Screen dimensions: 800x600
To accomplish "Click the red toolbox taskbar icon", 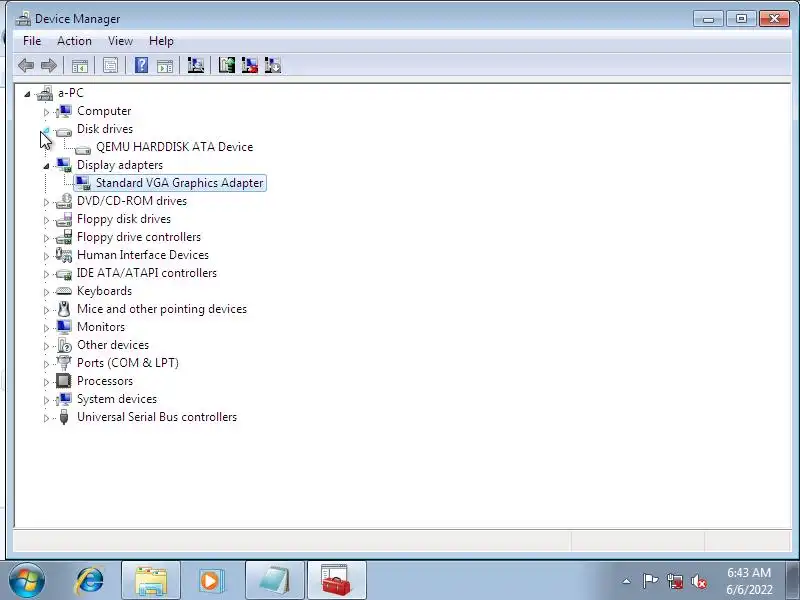I will point(336,581).
